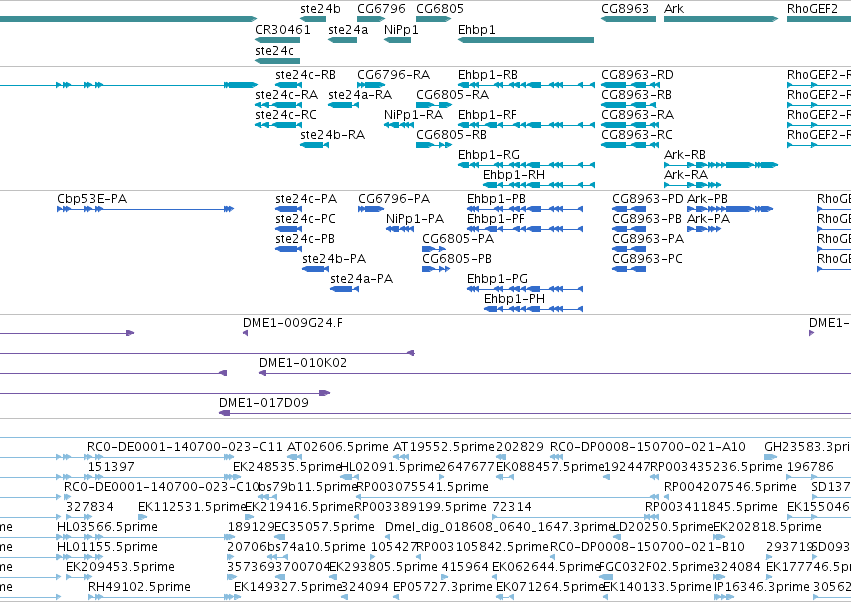Select protein CG6796-PA
Viewport: 851px width, 602px height.
394,199
